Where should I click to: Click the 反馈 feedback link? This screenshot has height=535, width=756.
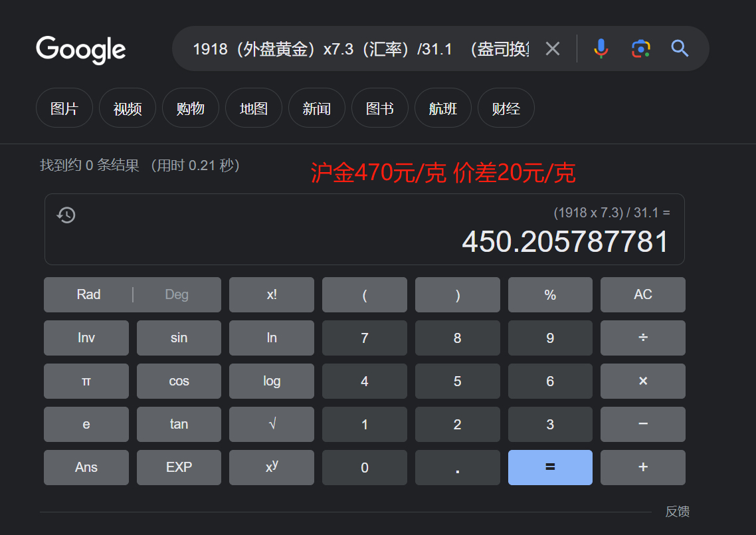click(x=678, y=511)
